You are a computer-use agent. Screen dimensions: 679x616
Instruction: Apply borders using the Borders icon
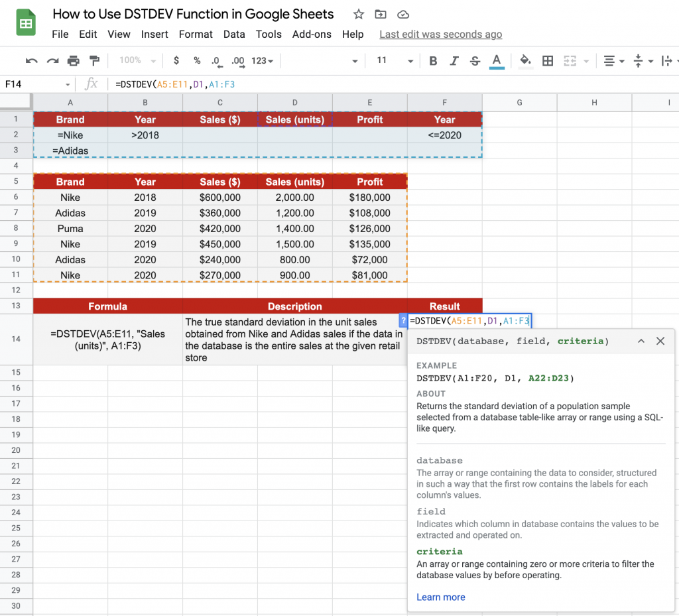[548, 60]
